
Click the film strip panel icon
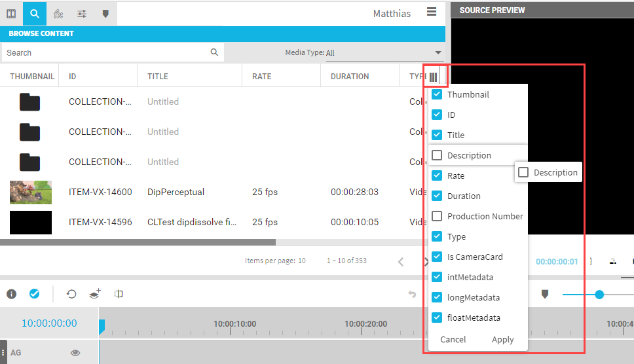tap(11, 13)
